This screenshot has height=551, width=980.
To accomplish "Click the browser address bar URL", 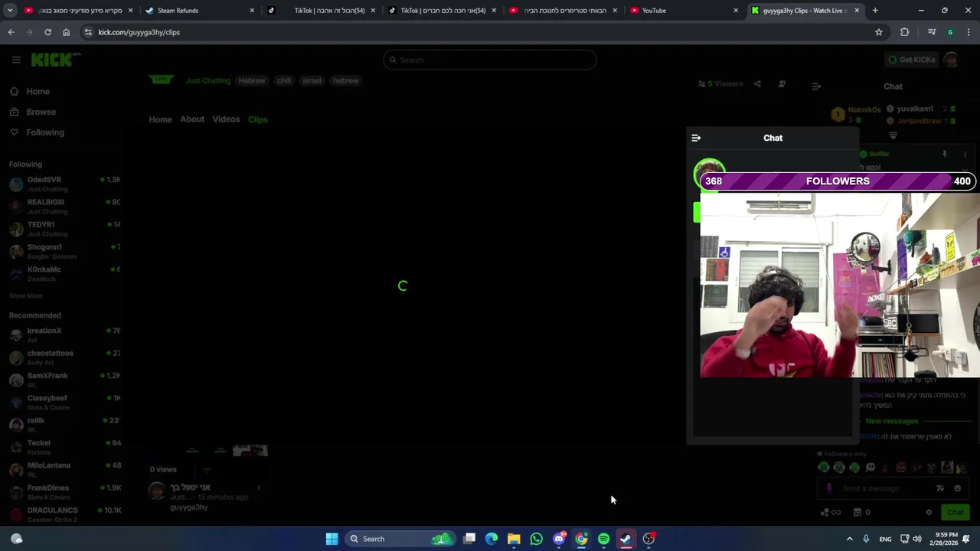I will tap(139, 32).
